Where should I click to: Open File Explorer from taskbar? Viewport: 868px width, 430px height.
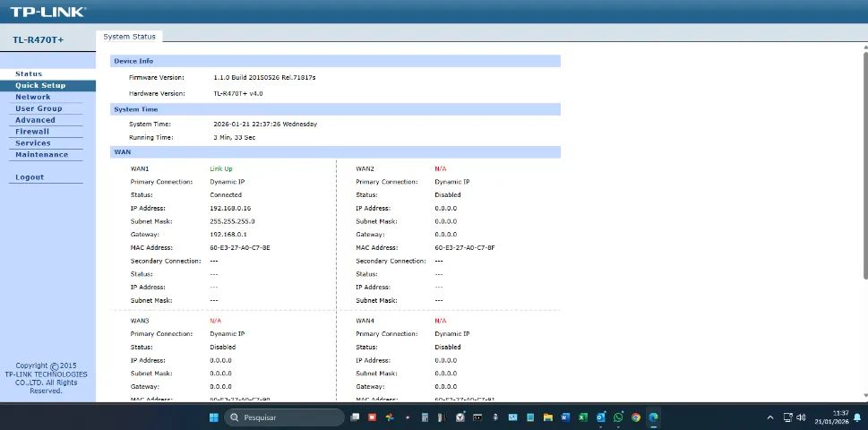[x=548, y=417]
